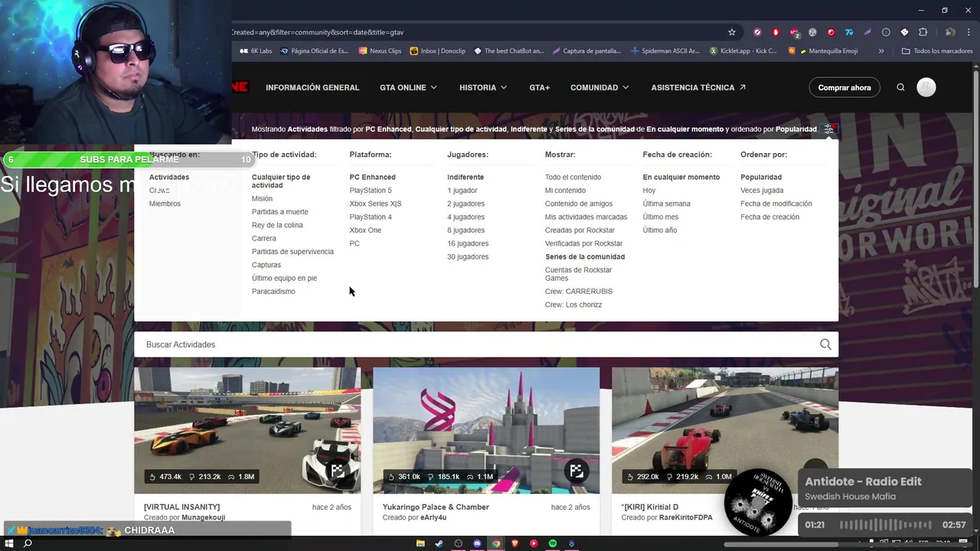This screenshot has width=980, height=551.
Task: Open Steam from the taskbar
Action: (x=439, y=543)
